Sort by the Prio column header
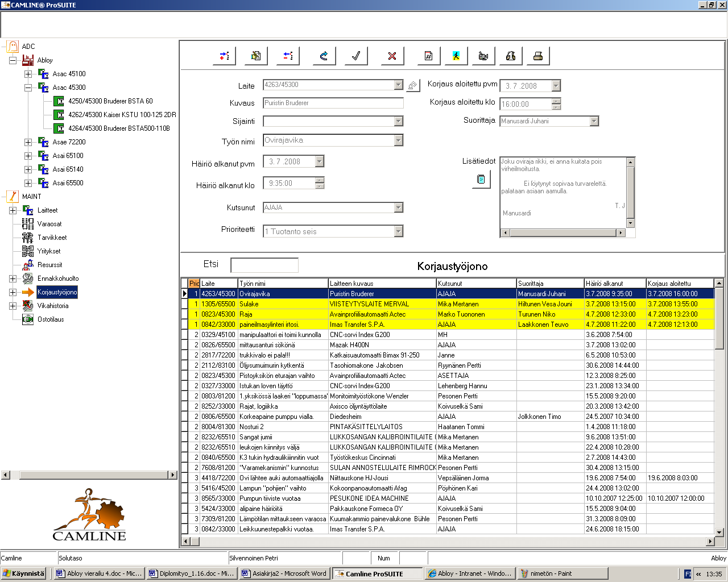The width and height of the screenshot is (728, 582). click(x=194, y=283)
